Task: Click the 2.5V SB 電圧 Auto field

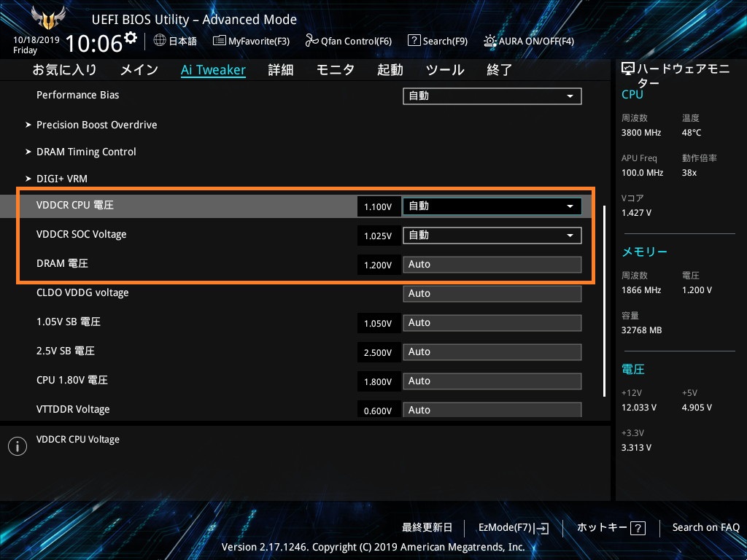Action: 492,352
